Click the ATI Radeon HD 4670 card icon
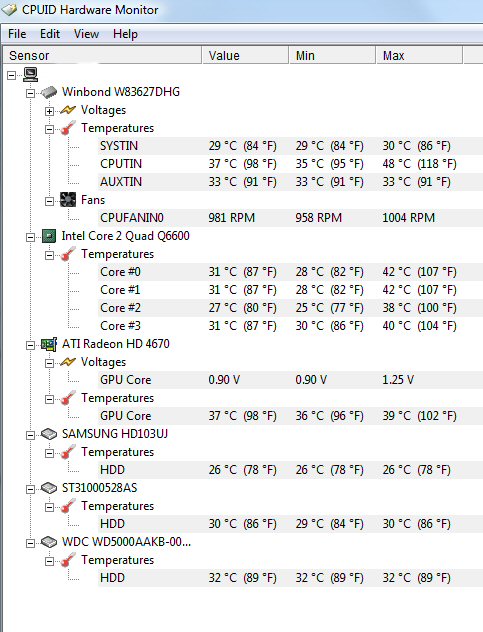The width and height of the screenshot is (483, 632). [x=49, y=344]
